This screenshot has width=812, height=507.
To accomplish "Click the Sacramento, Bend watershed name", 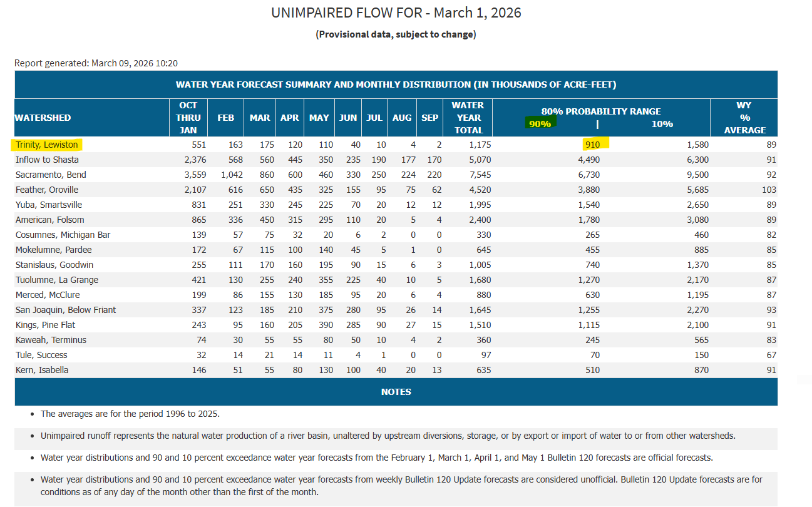I will click(x=51, y=175).
